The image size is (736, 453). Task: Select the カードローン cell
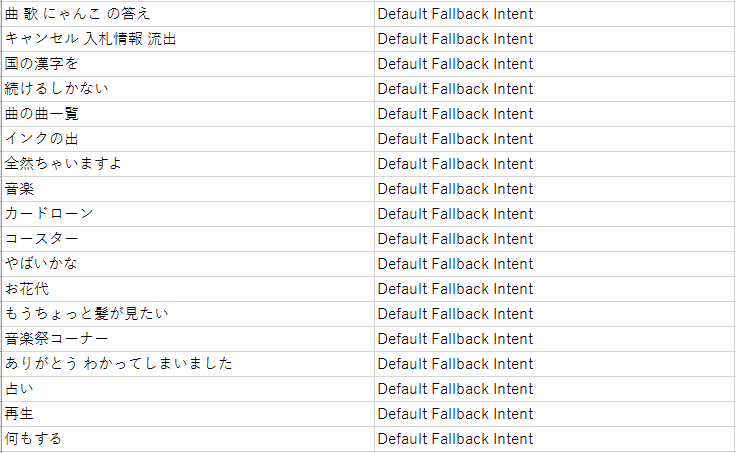188,214
